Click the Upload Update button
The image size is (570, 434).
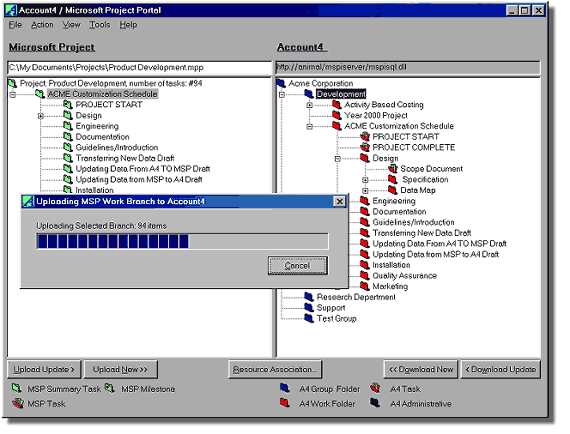[44, 369]
